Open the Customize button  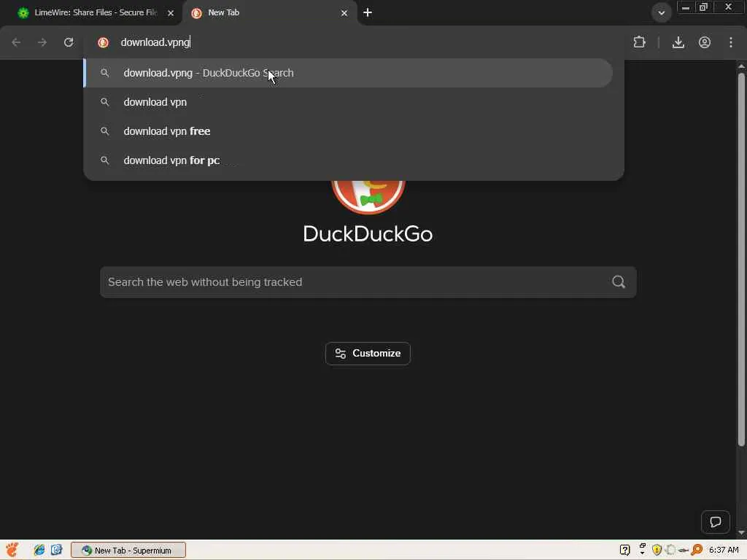coord(368,354)
